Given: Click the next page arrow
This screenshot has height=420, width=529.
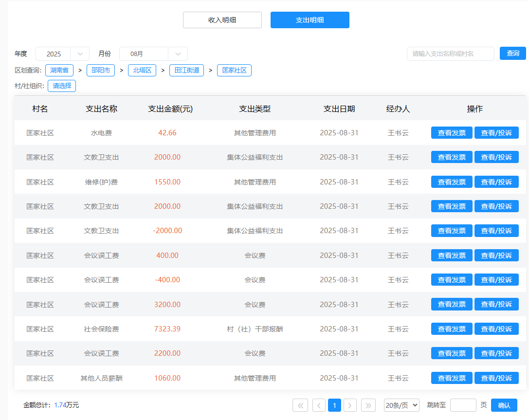Looking at the screenshot, I should tap(350, 405).
